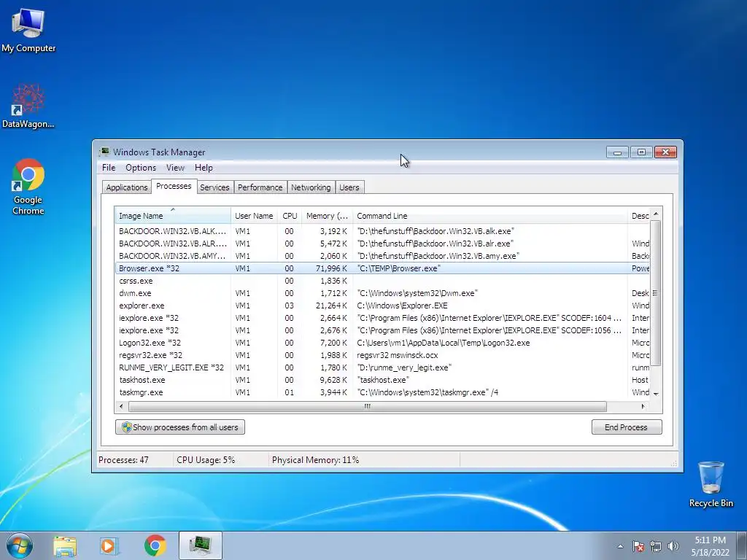
Task: Sort by CPU column header
Action: tap(290, 216)
